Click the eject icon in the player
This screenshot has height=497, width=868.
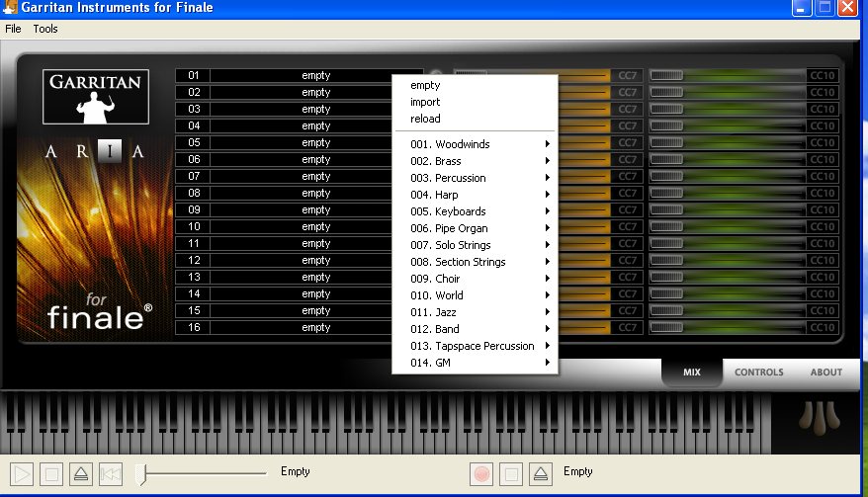pos(81,473)
